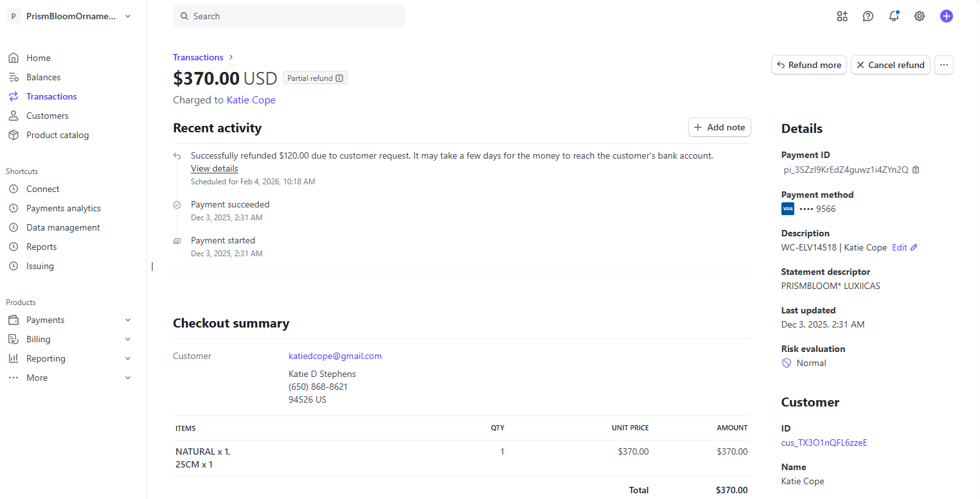Click the Search input field

(x=288, y=16)
